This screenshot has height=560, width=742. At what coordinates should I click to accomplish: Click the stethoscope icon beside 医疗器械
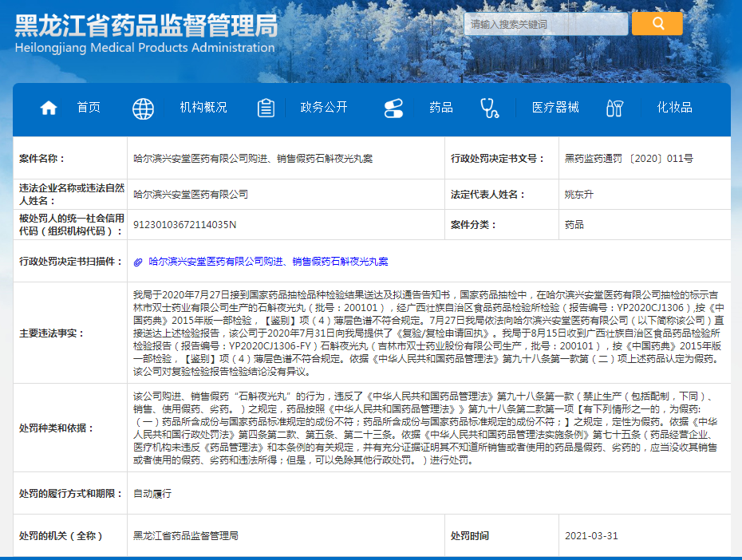[489, 108]
